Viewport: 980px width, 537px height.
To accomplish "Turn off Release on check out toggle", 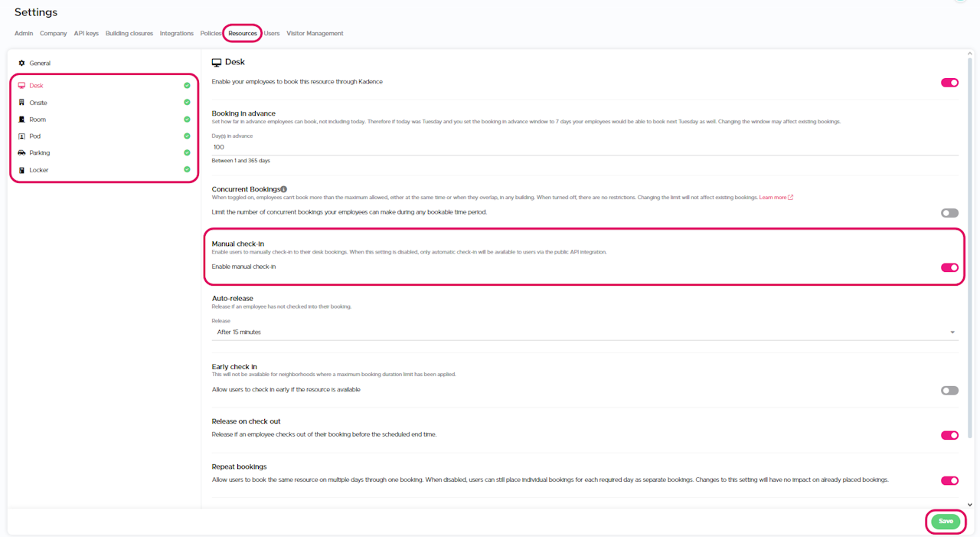I will [949, 435].
